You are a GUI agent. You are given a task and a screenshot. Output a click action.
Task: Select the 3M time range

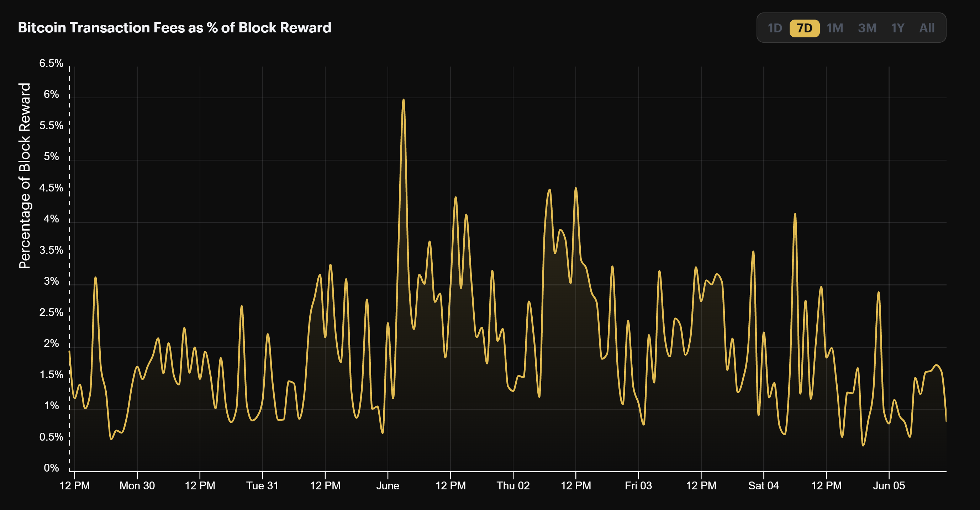868,28
